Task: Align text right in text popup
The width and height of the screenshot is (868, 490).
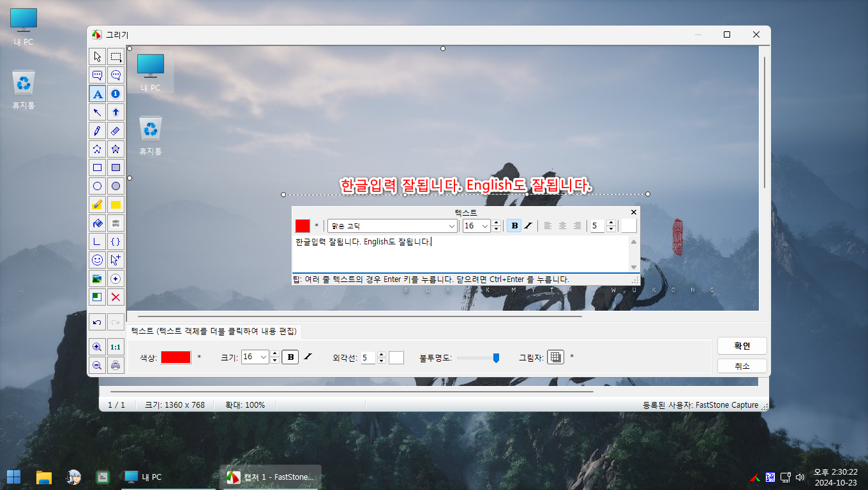Action: pyautogui.click(x=578, y=226)
